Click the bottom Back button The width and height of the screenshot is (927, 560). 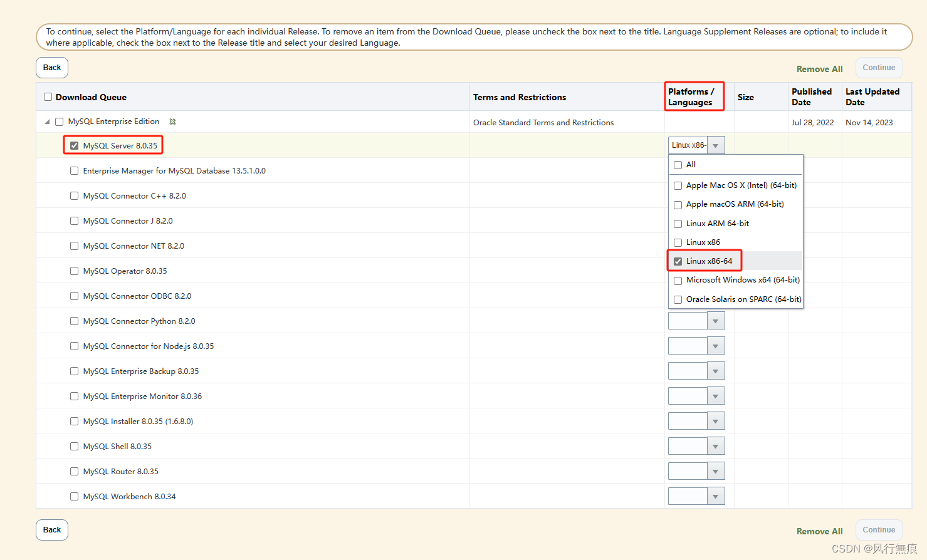click(52, 530)
